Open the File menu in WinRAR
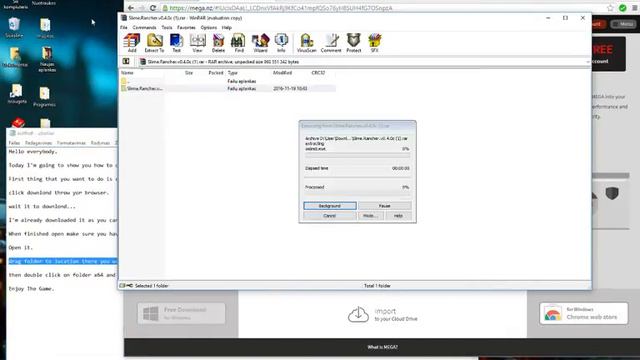Image resolution: width=640 pixels, height=360 pixels. coord(124,27)
